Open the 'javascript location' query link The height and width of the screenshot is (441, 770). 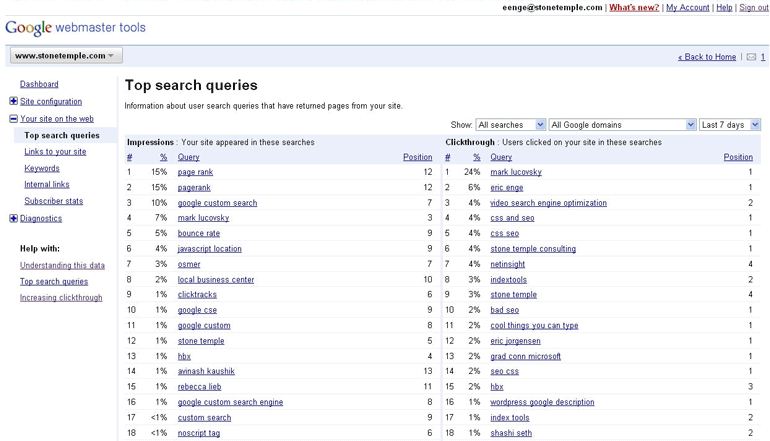(x=210, y=249)
